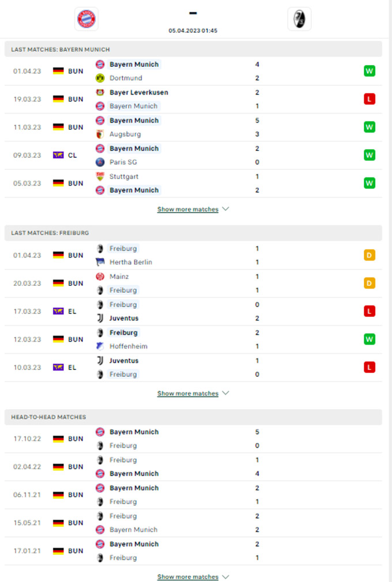Click the Hertha Berlin logo icon
This screenshot has height=582, width=392.
[x=100, y=262]
